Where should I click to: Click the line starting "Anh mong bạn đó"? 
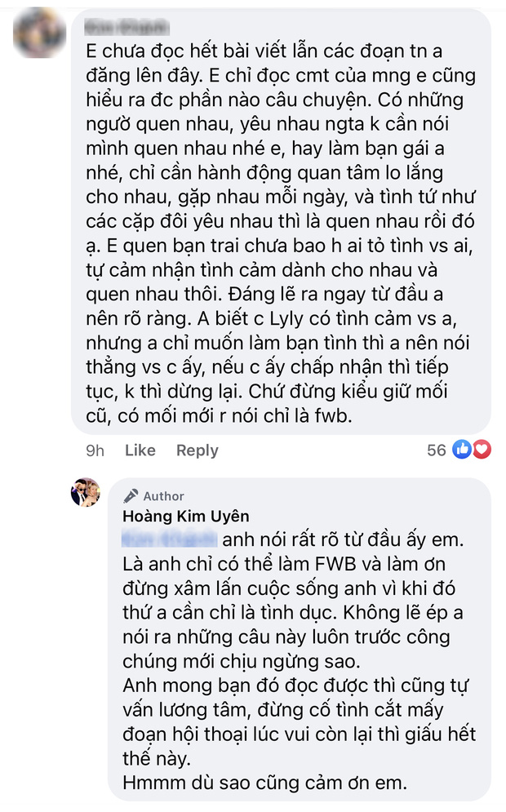295,686
